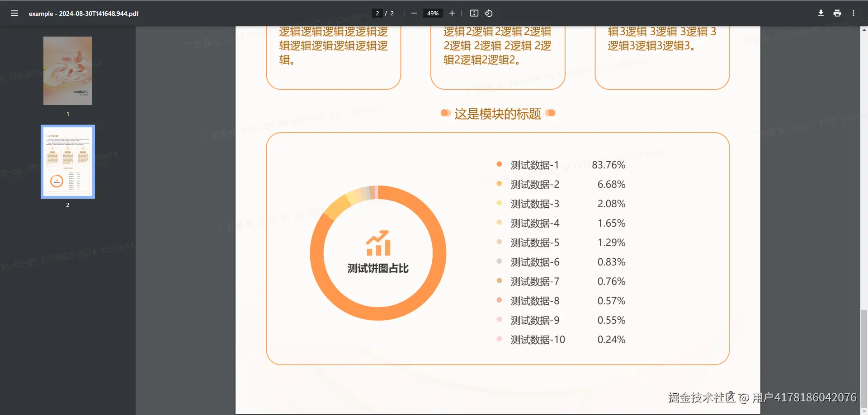The image size is (868, 415).
Task: Edit the current page number field
Action: [377, 13]
